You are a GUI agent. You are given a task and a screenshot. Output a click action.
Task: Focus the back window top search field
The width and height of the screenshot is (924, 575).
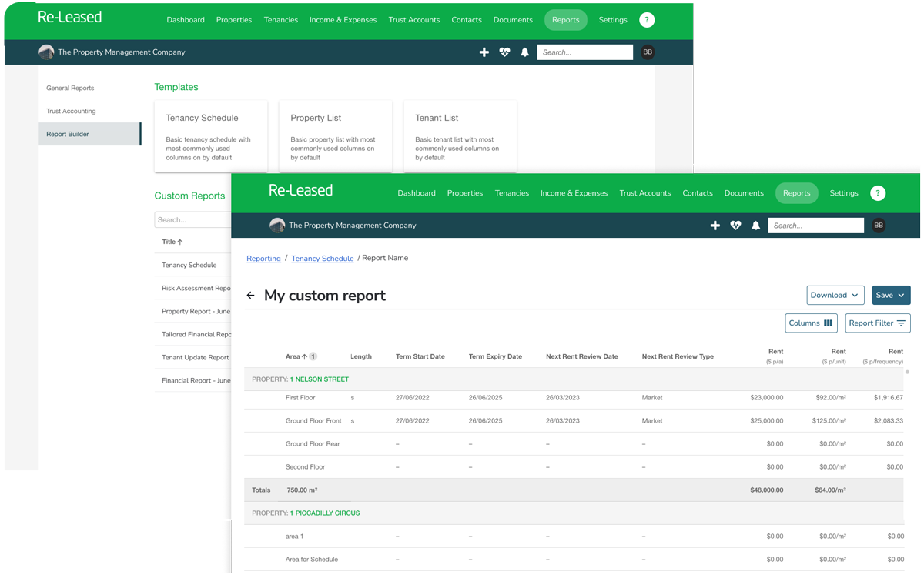[584, 52]
